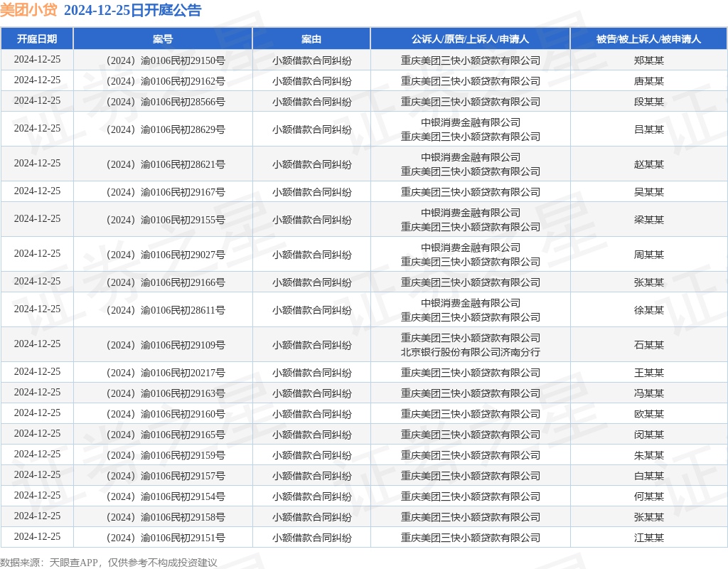The width and height of the screenshot is (728, 569).
Task: Click 中银消费金融有限公司 in the 29155号 row
Action: click(x=471, y=213)
